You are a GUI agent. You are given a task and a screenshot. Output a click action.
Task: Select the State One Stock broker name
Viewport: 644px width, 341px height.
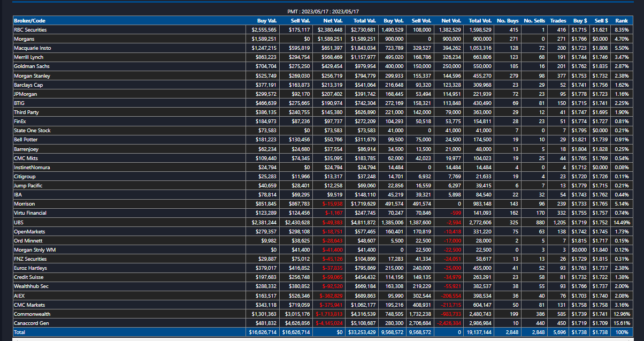32,131
